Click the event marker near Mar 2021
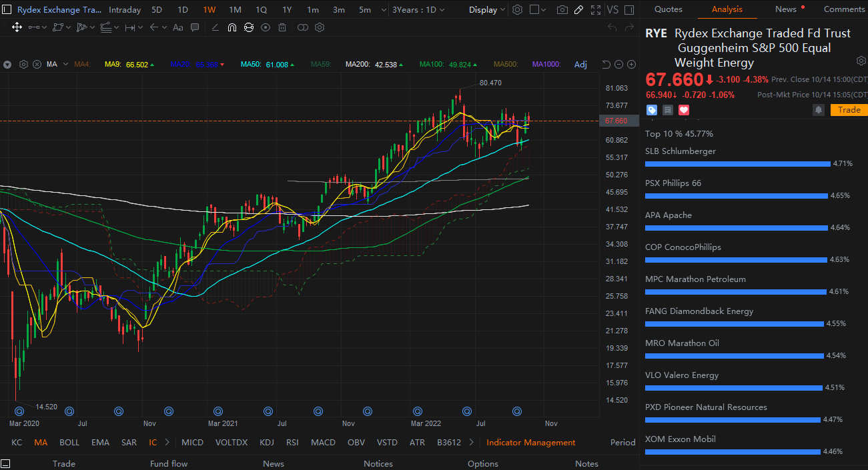 click(219, 411)
